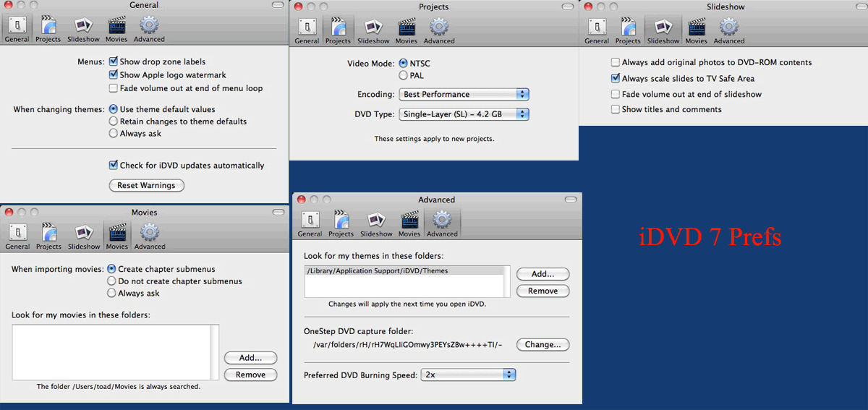
Task: Toggle Check for iDVD updates automatically
Action: coord(114,166)
